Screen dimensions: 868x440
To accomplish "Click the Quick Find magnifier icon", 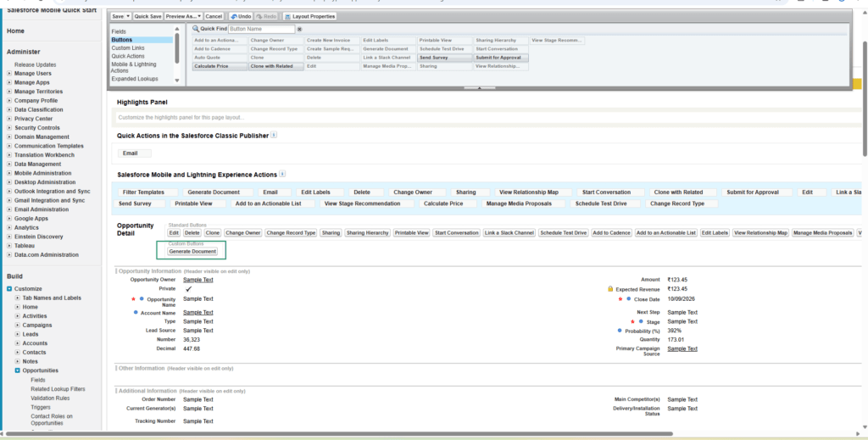I will (196, 29).
